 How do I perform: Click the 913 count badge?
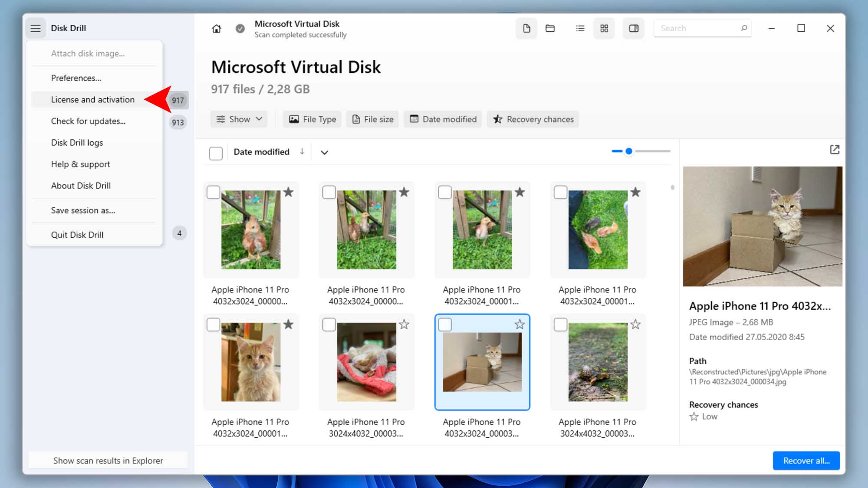coord(178,122)
